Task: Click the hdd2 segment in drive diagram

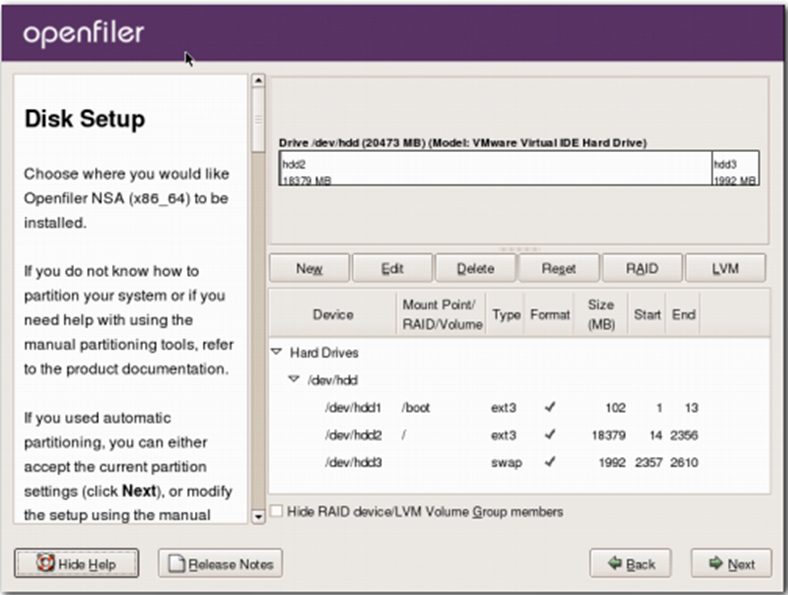Action: (x=496, y=168)
